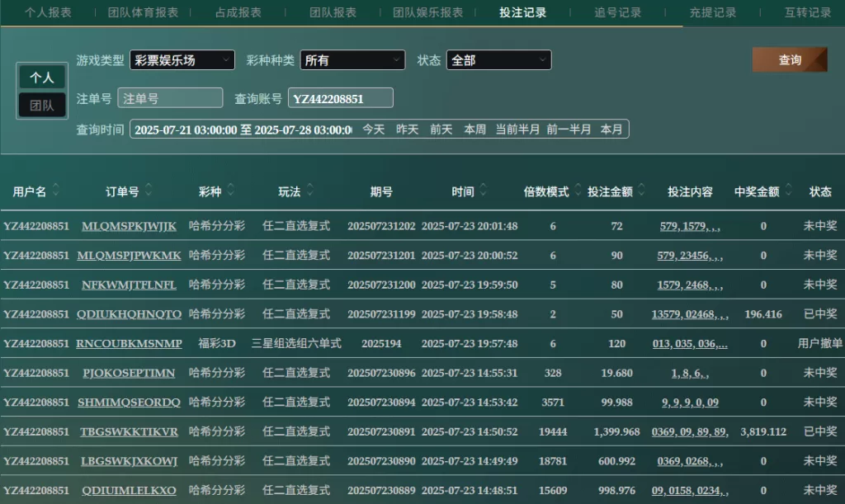Screen dimensions: 845x504
Task: View bet content 579, 23456
Action: (690, 255)
